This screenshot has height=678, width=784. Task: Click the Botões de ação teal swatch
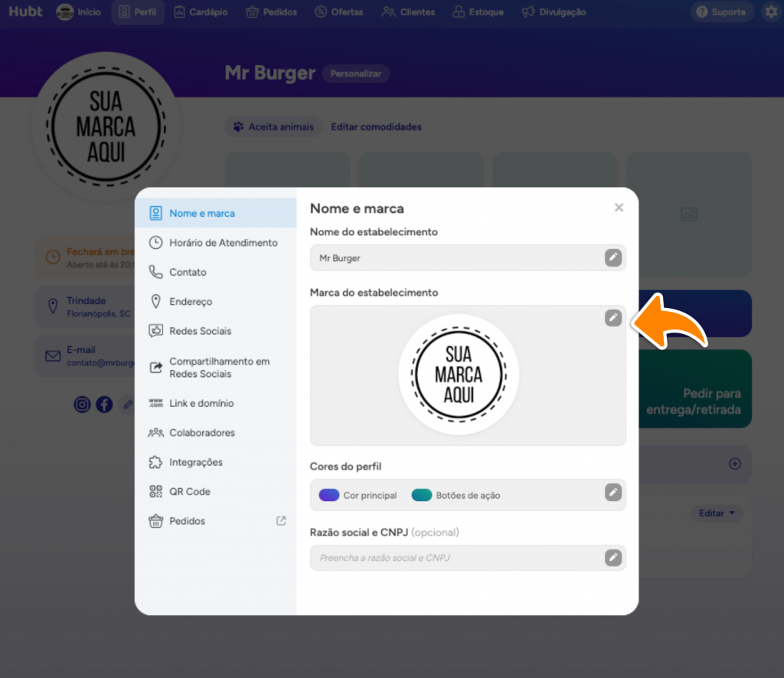[422, 496]
